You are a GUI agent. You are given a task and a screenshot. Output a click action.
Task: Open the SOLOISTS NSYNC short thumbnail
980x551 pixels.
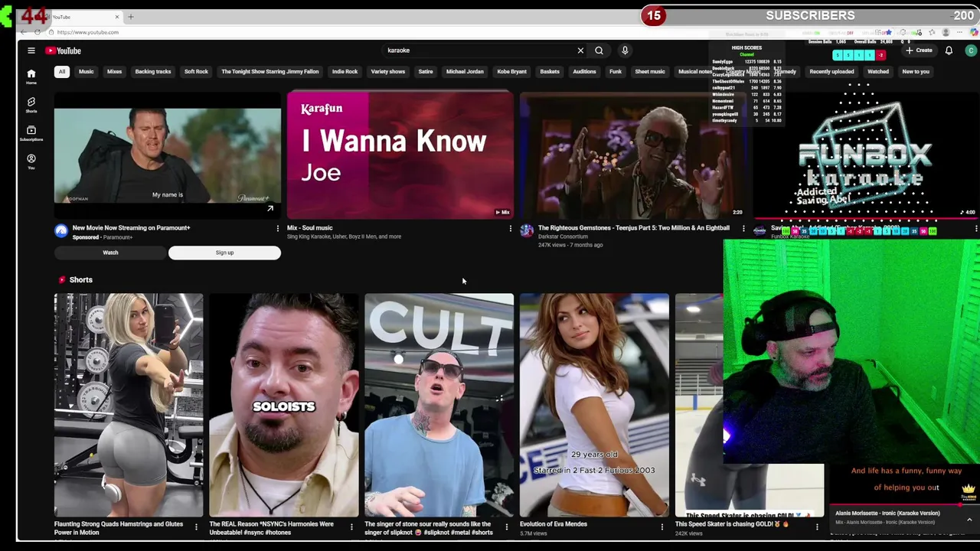284,406
